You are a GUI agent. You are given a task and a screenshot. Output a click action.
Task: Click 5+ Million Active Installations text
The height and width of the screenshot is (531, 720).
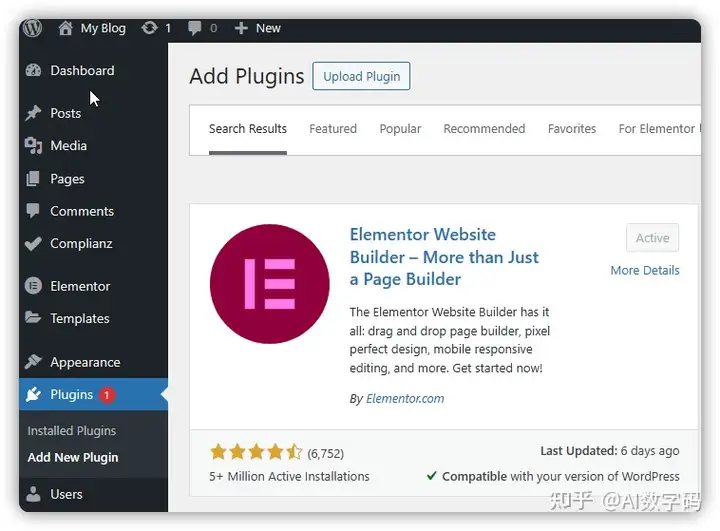coord(289,476)
